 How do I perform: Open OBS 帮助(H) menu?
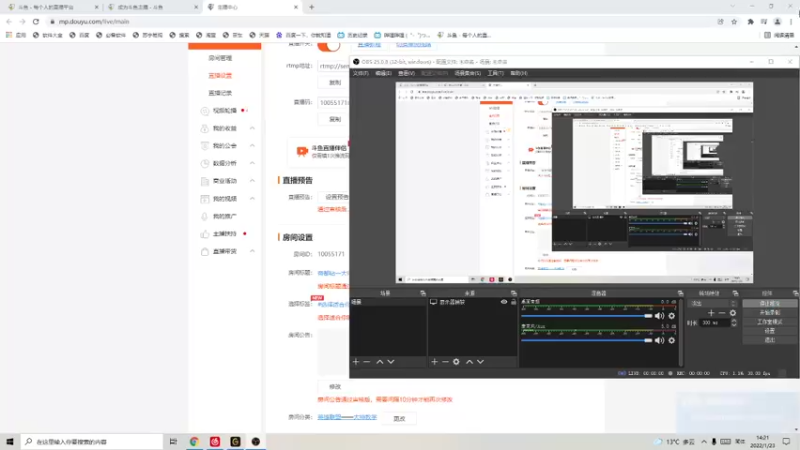(x=519, y=73)
